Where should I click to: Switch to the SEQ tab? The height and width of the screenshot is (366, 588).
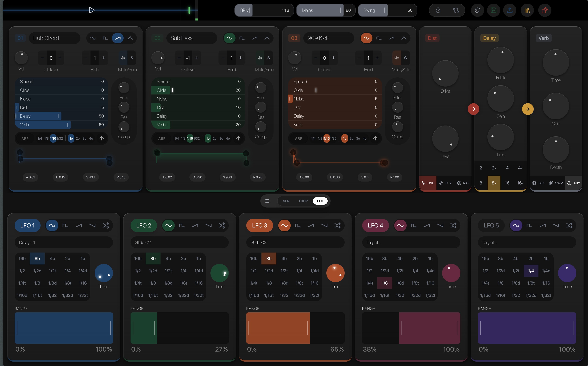click(x=286, y=201)
